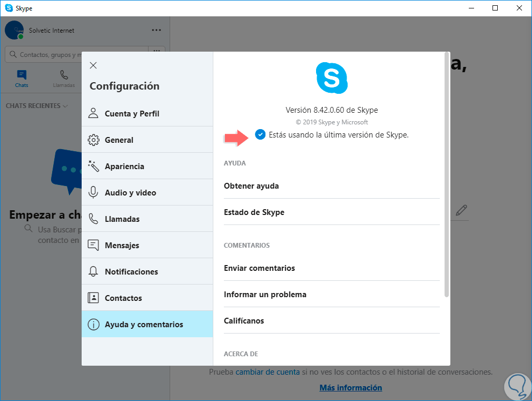Click the blue checkmark update status icon
This screenshot has width=532, height=401.
(x=260, y=134)
